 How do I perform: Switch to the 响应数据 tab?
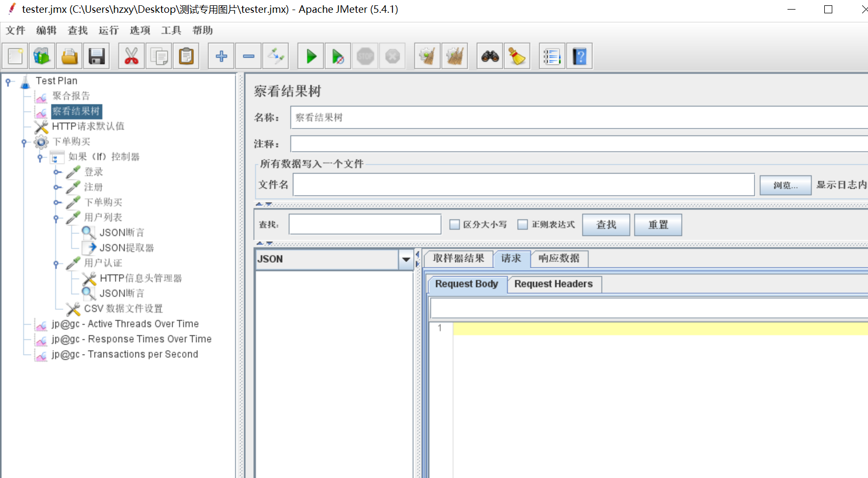(559, 258)
